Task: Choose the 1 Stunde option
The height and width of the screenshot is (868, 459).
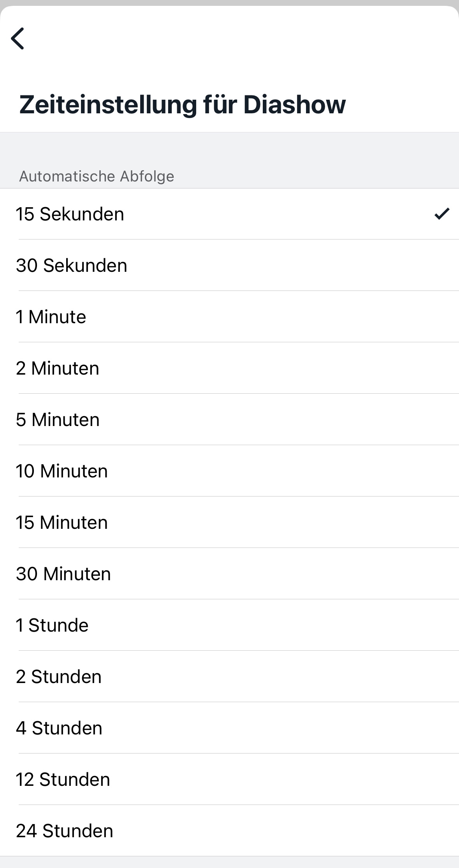Action: tap(52, 625)
